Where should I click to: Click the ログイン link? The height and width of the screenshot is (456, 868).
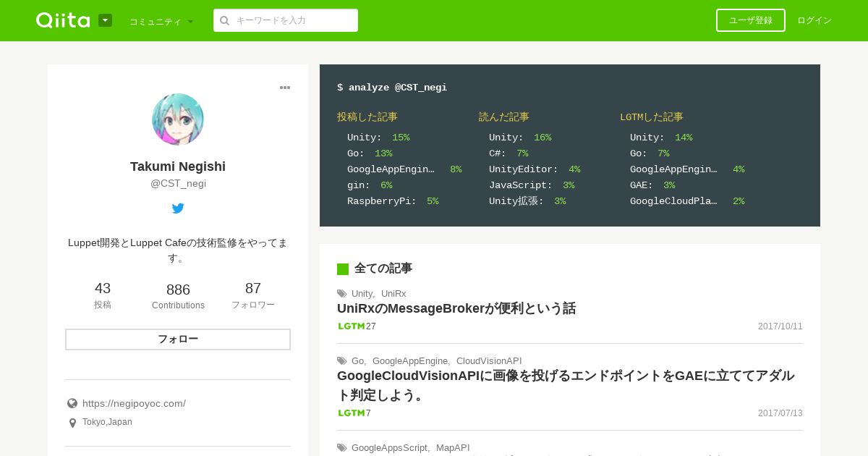pyautogui.click(x=814, y=20)
